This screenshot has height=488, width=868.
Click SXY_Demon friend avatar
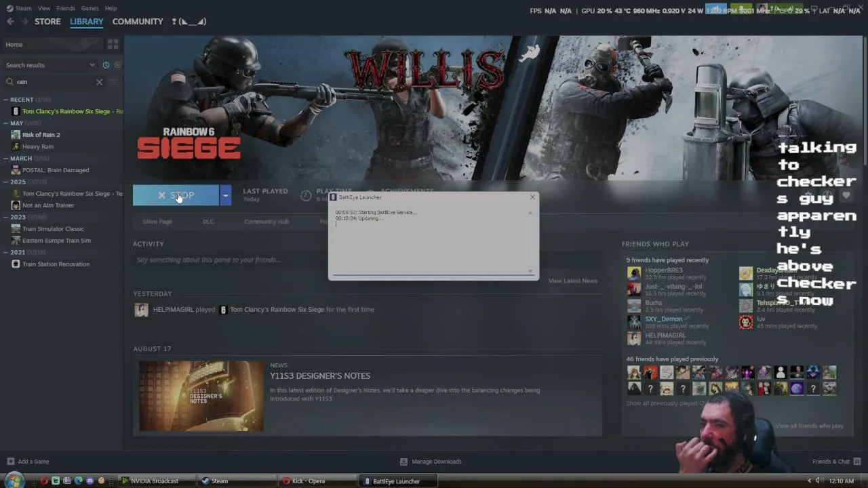pyautogui.click(x=634, y=322)
